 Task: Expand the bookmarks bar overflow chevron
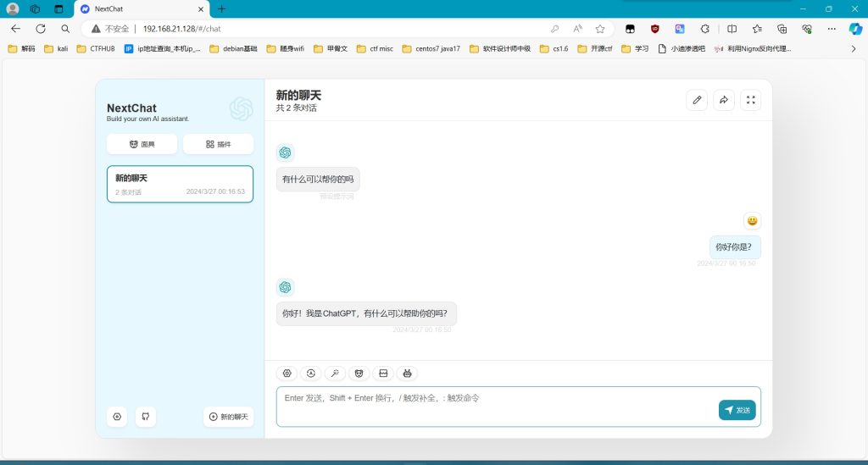point(853,49)
